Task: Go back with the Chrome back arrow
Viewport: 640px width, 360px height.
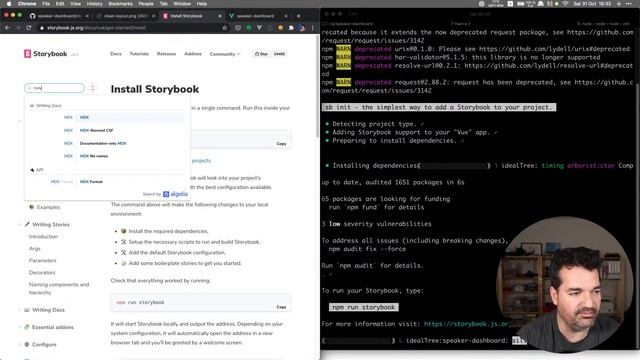Action: 7,28
